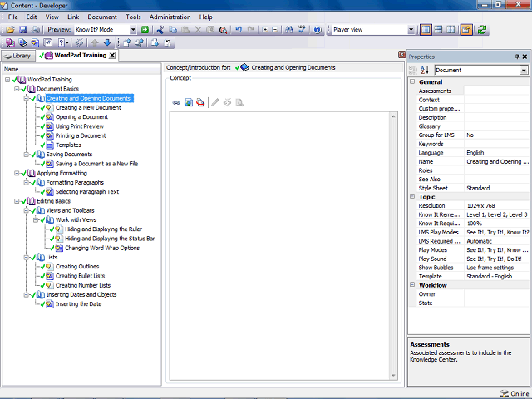This screenshot has height=399, width=532.
Task: Move item up with gray up arrow
Action: tap(95, 42)
